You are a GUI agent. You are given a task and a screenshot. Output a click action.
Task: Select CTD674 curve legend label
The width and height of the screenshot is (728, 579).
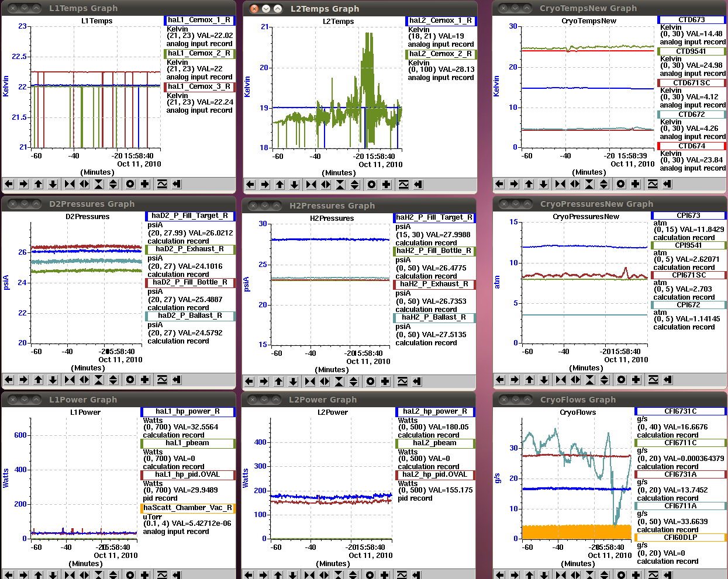[x=692, y=146]
